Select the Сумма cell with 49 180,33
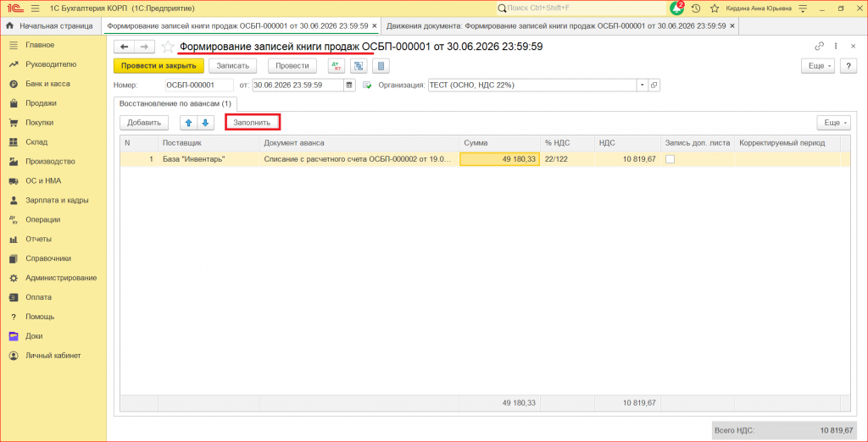The width and height of the screenshot is (868, 442). click(x=500, y=159)
